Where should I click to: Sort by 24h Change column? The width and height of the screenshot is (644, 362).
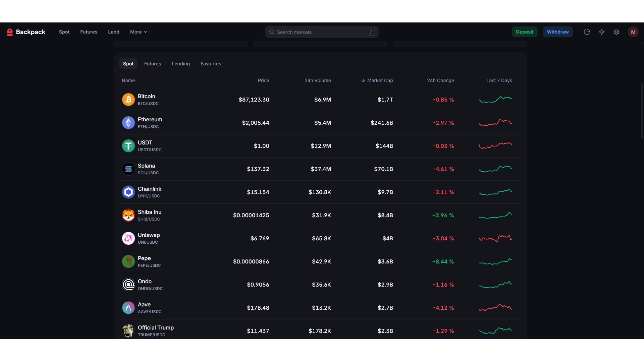coord(440,80)
